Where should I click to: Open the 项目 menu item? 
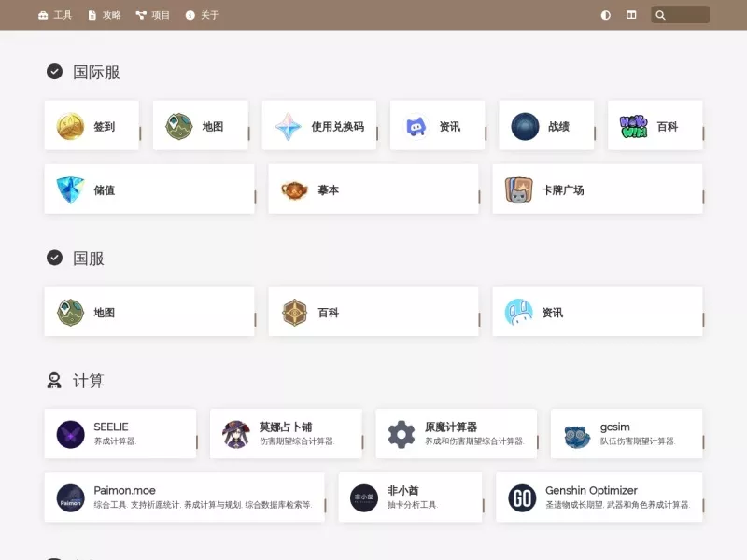[x=153, y=15]
